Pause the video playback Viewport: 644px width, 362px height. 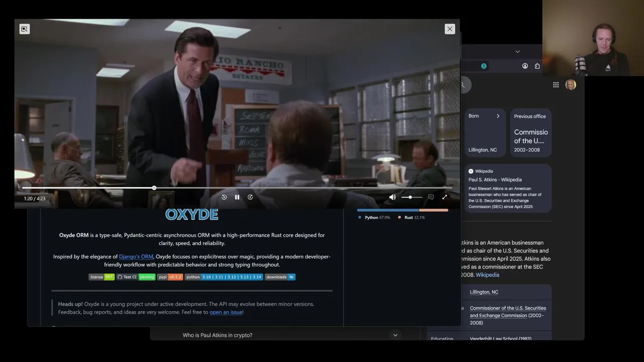click(237, 197)
